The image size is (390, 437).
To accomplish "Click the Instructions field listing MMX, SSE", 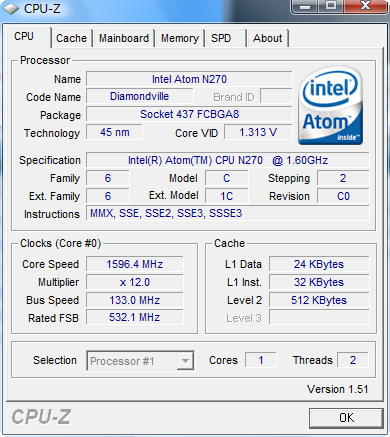I will click(x=228, y=213).
